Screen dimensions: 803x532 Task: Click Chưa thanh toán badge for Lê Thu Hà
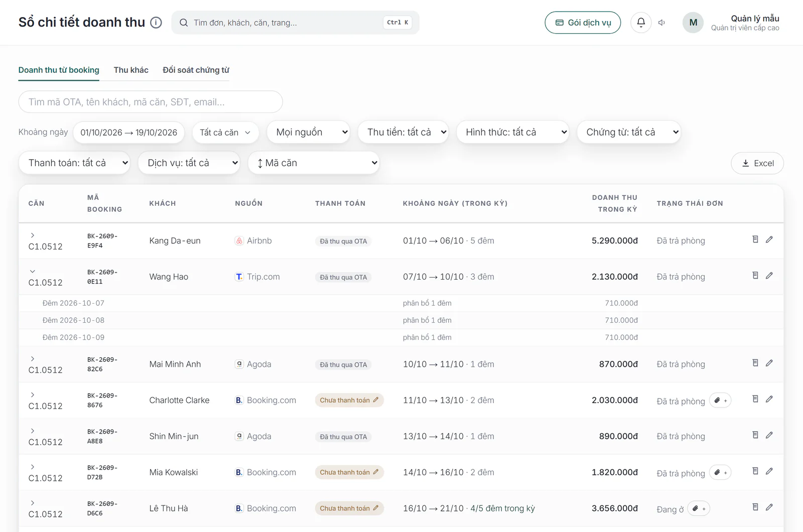[x=349, y=508]
